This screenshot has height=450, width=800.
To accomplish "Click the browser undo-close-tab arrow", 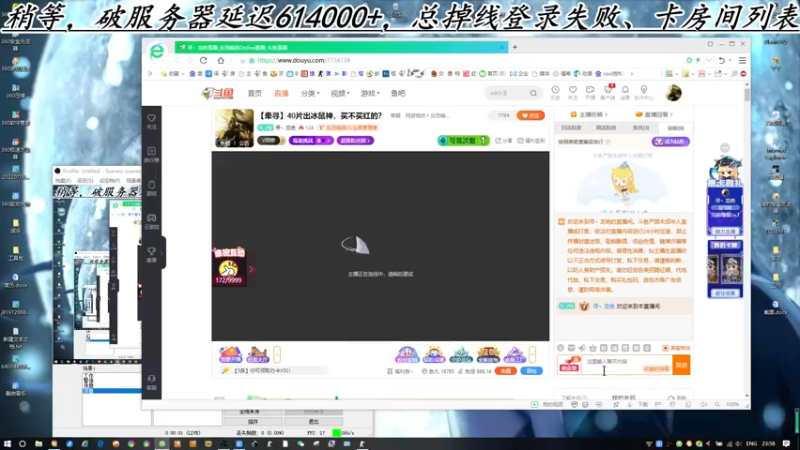I will tap(721, 60).
